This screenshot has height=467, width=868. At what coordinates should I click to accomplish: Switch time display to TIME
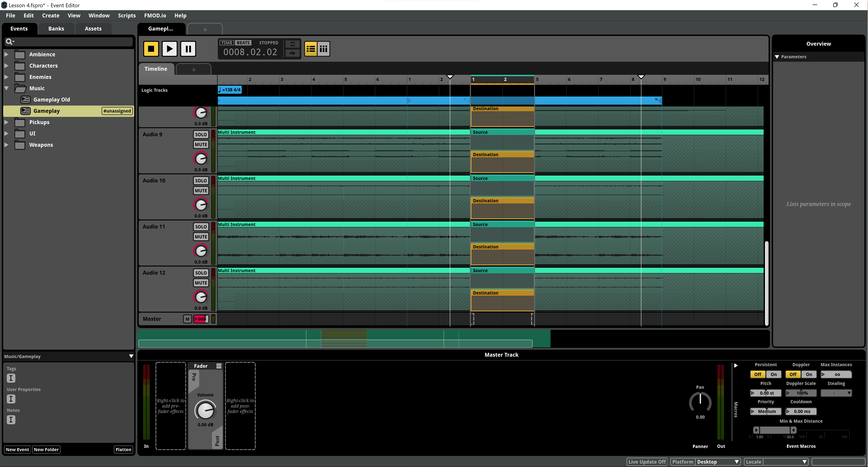[227, 43]
